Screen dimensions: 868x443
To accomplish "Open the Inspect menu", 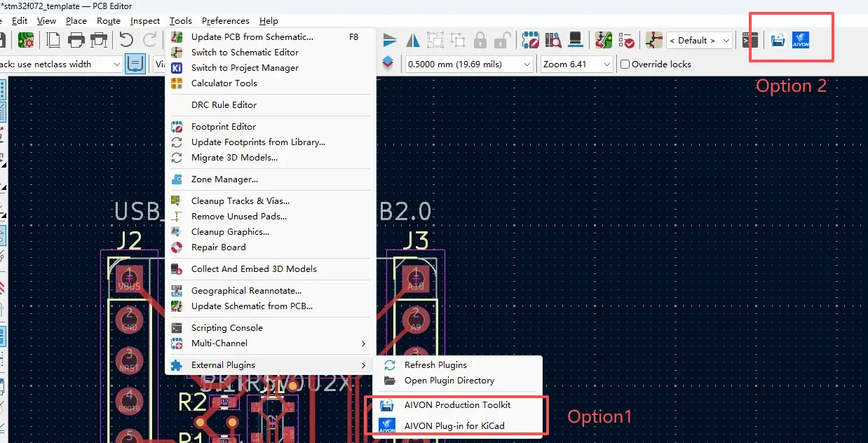I will coord(145,20).
